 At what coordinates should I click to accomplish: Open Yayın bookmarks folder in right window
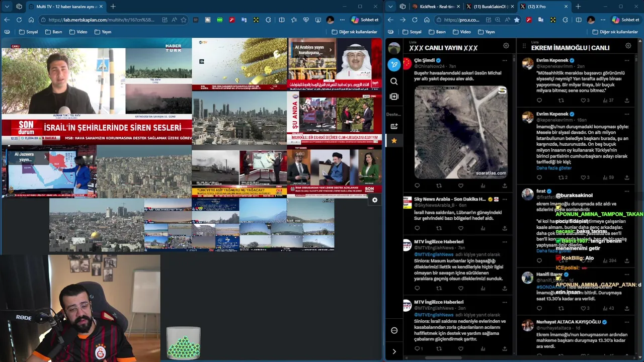[486, 32]
